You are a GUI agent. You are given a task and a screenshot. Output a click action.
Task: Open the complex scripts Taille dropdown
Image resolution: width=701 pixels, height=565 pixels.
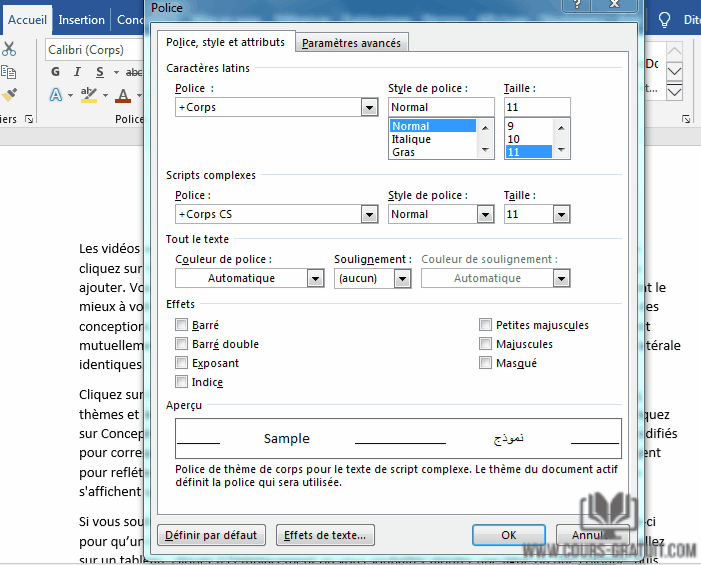[561, 214]
